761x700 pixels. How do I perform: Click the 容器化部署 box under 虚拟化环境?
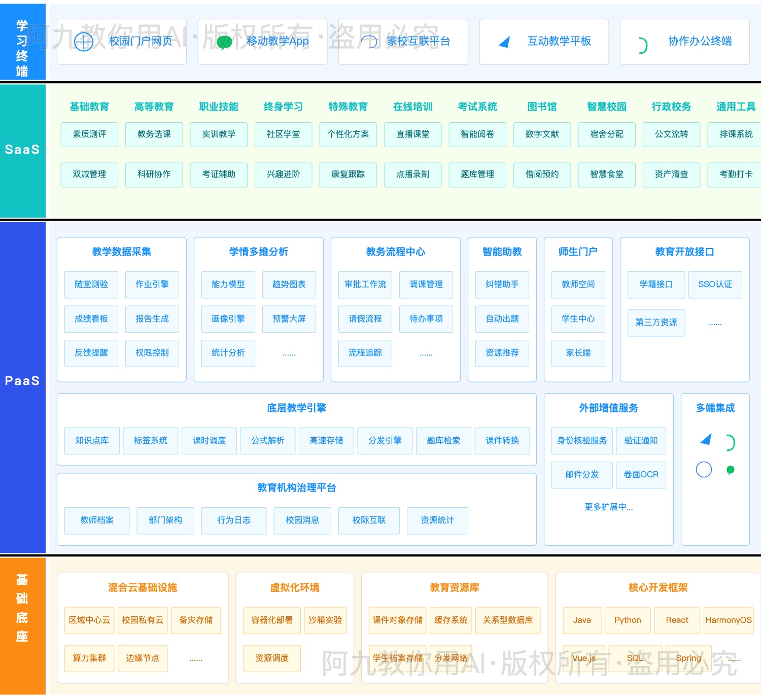pyautogui.click(x=272, y=620)
